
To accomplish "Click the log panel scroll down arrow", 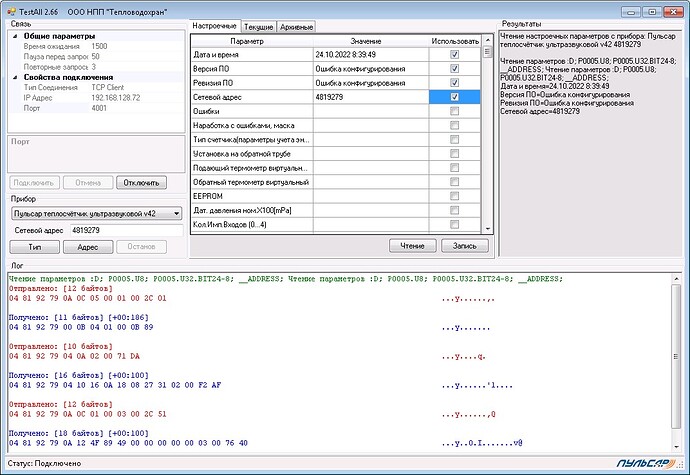I will tap(676, 447).
